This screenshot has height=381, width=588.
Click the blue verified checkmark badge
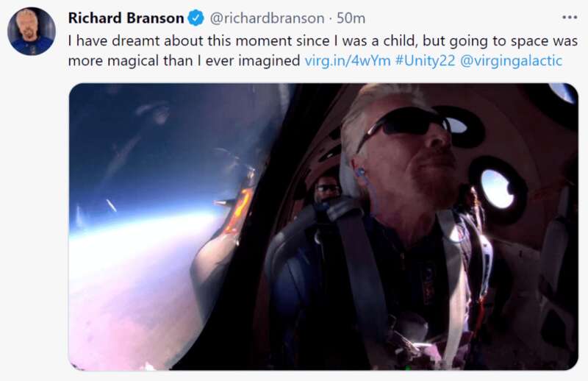tap(196, 18)
